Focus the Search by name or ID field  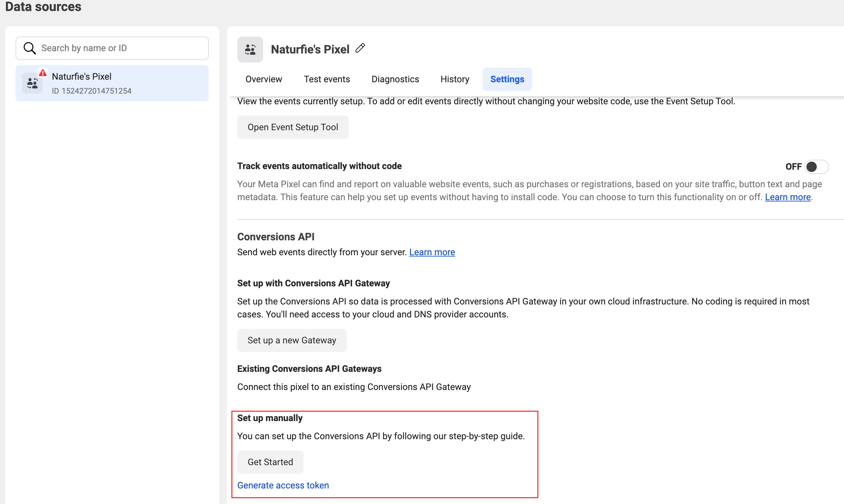click(112, 48)
